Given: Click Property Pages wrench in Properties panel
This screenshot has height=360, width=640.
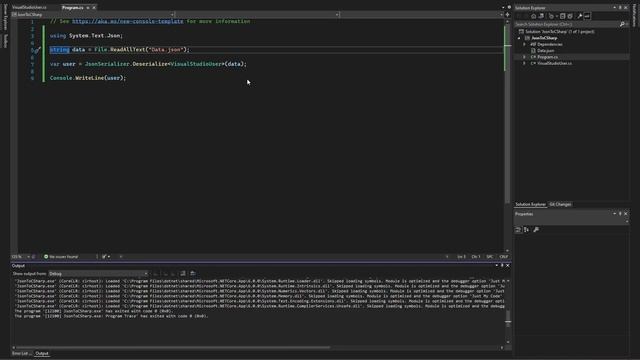Looking at the screenshot, I should click(x=536, y=230).
